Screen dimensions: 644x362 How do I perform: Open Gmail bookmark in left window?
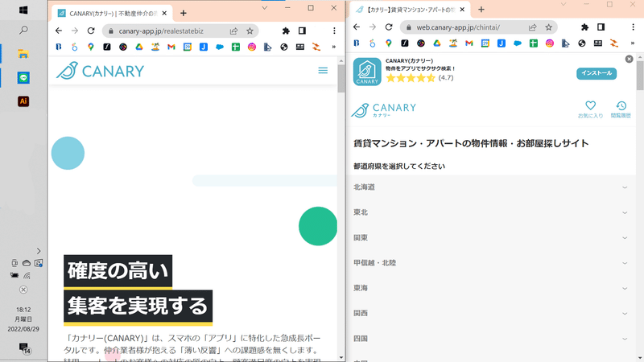pos(171,47)
